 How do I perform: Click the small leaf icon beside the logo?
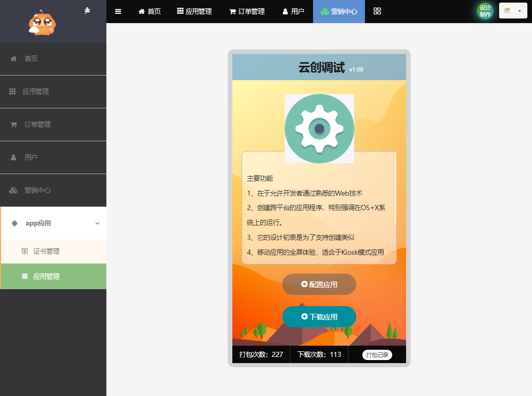tap(87, 10)
